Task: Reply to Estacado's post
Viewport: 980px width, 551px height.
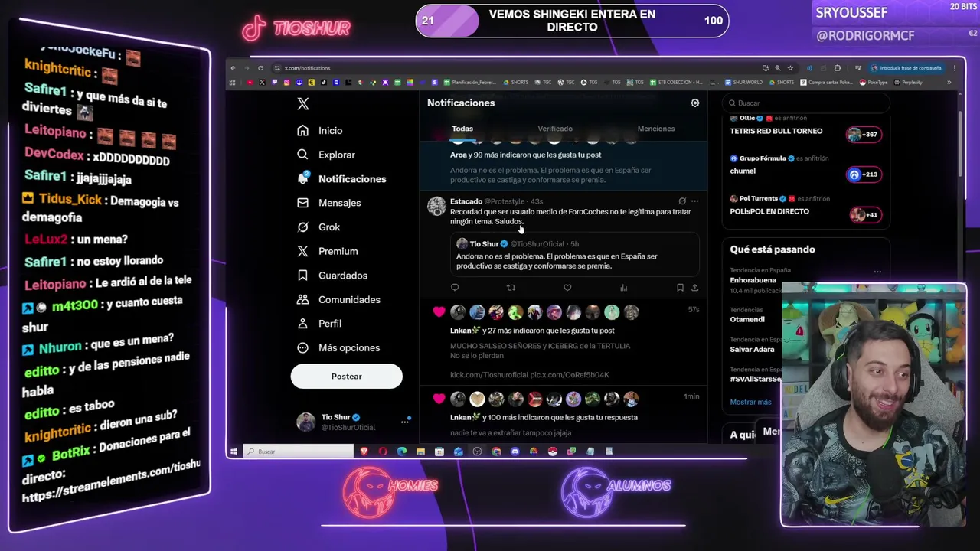Action: 455,288
